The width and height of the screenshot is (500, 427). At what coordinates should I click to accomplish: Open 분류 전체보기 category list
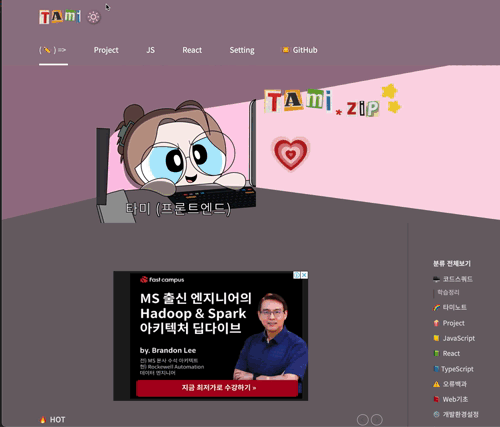pyautogui.click(x=452, y=264)
